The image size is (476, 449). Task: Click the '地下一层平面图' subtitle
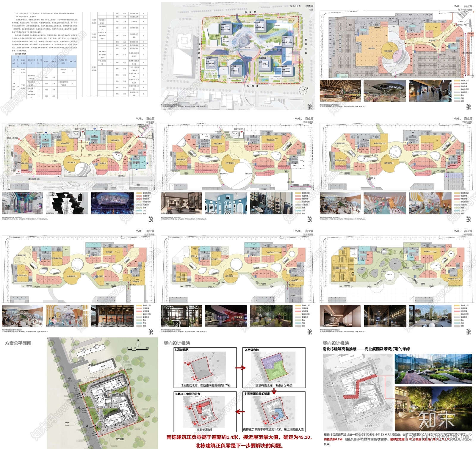(465, 10)
